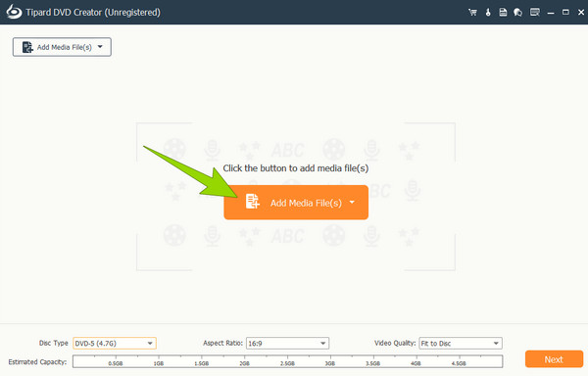Screen dimensions: 588x376
Task: Open the feedback chat bubbles icon
Action: (517, 13)
